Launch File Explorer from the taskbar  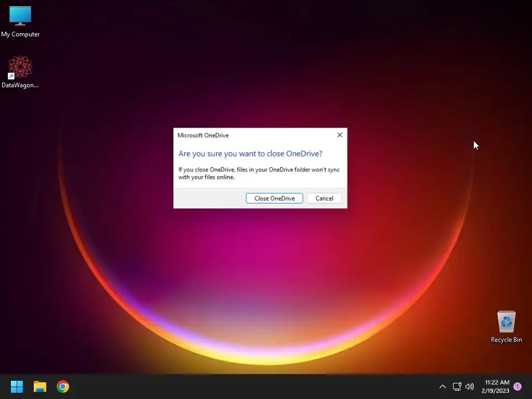click(x=39, y=387)
